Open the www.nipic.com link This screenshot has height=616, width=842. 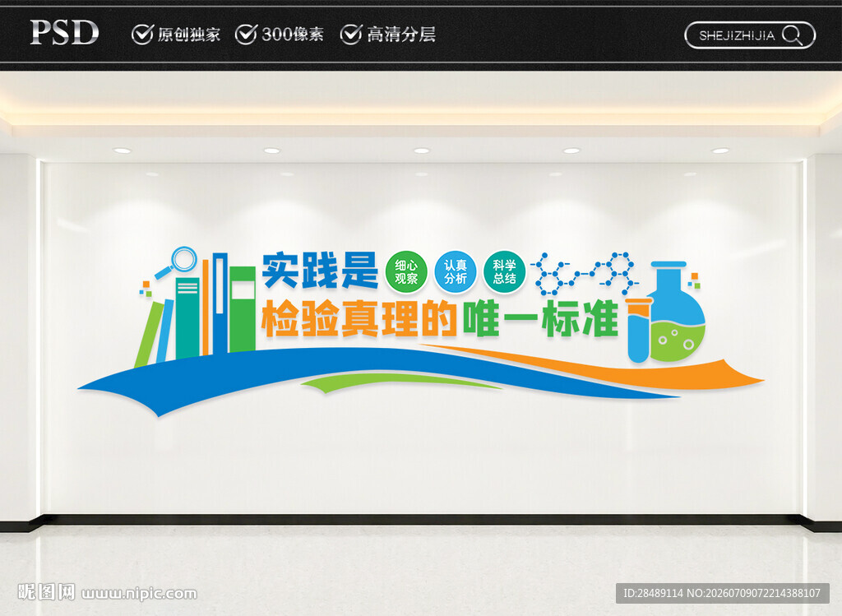click(139, 594)
